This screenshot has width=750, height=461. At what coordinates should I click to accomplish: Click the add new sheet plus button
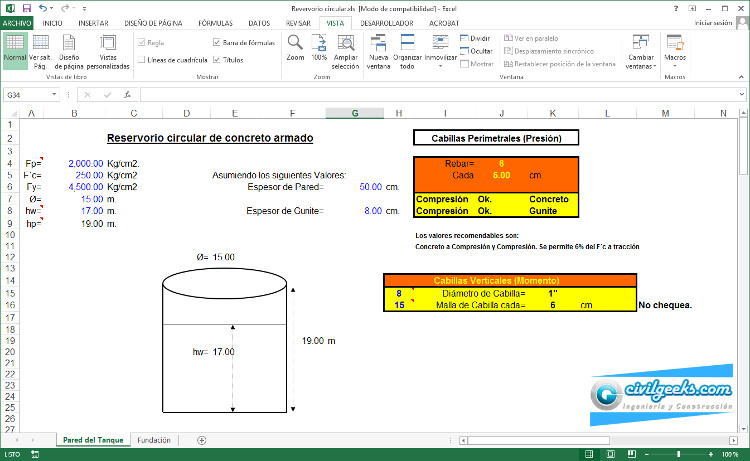[202, 440]
